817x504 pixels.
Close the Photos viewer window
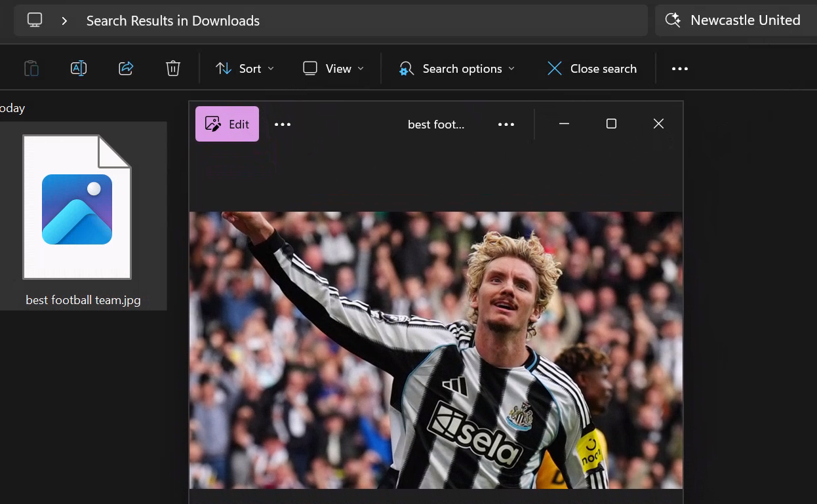(658, 124)
